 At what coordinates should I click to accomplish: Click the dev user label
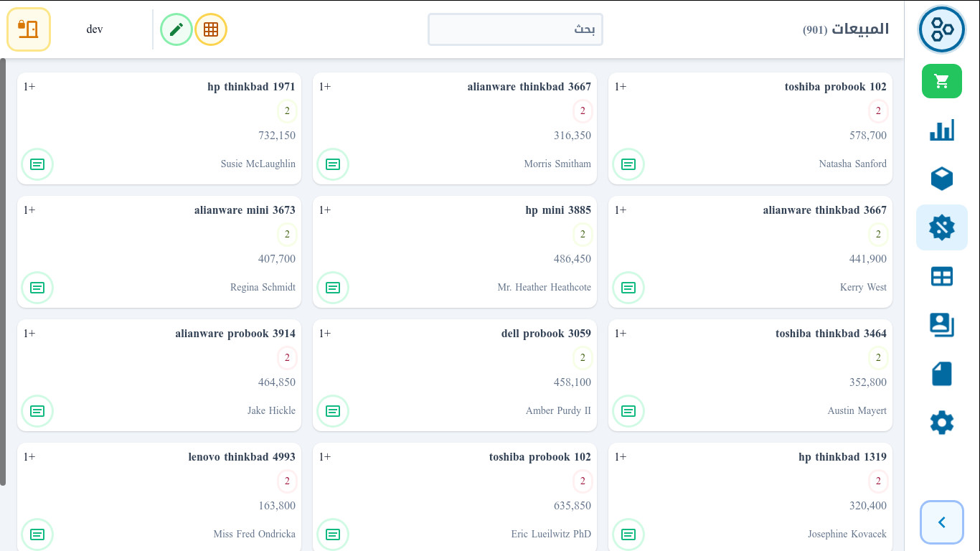pyautogui.click(x=95, y=29)
